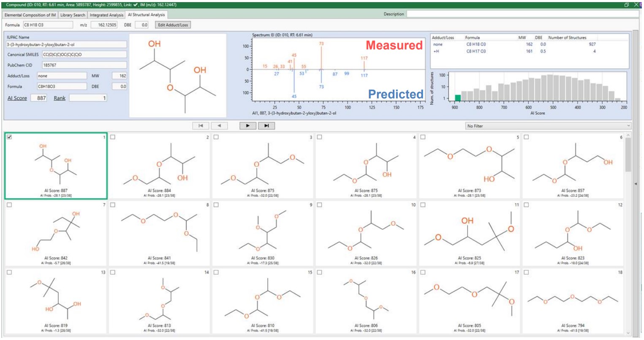Image resolution: width=644 pixels, height=340 pixels.
Task: Open the Integrated Analysis tab
Action: (x=106, y=15)
